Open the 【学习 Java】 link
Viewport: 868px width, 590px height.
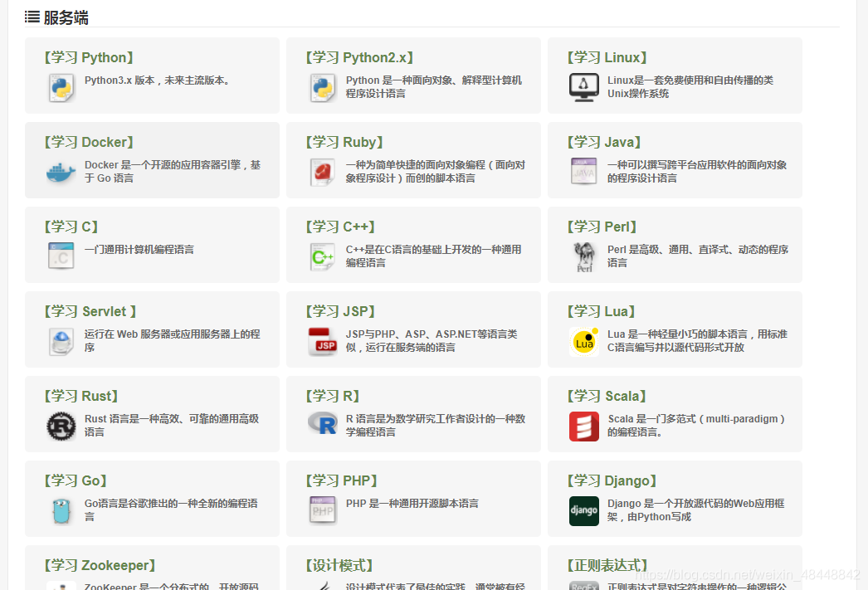(604, 142)
